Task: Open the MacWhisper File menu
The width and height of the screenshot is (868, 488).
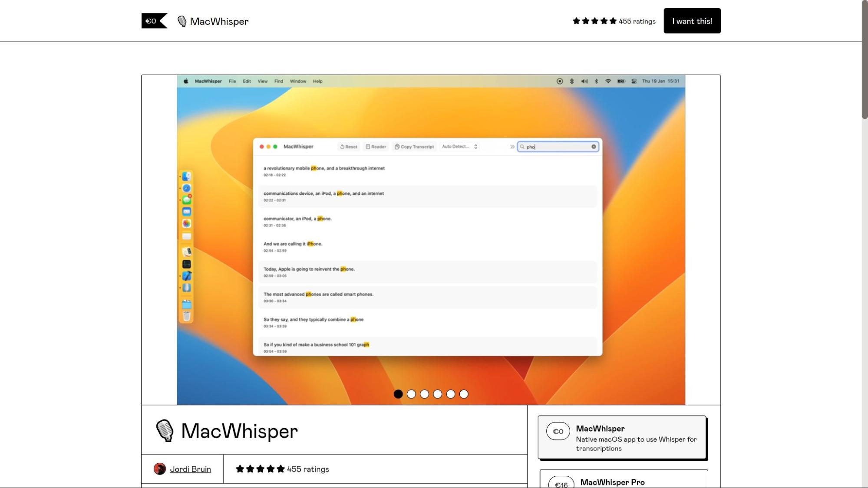Action: 232,81
